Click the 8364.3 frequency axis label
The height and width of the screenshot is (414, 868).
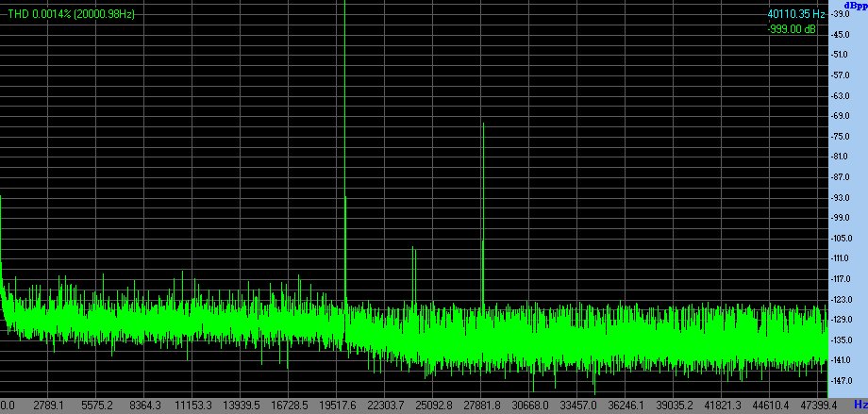[x=145, y=406]
